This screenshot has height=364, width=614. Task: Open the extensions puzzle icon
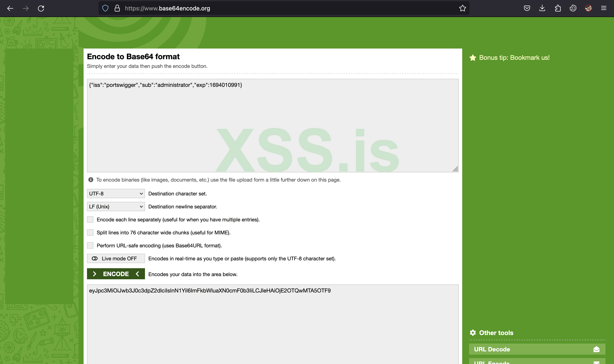tap(558, 8)
